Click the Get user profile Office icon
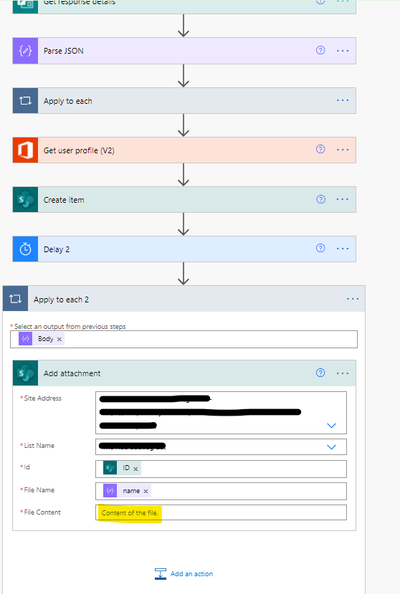Screen dimensions: 400x594 [x=25, y=150]
